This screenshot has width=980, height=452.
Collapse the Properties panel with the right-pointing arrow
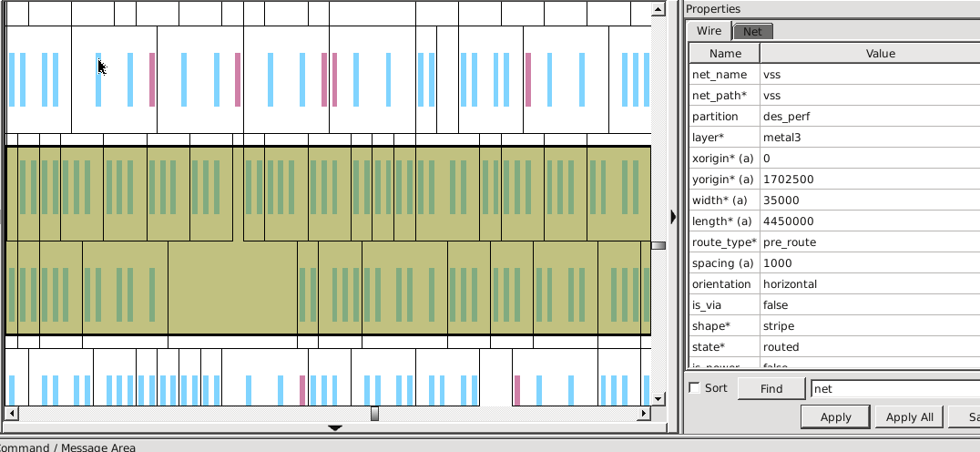pos(673,217)
